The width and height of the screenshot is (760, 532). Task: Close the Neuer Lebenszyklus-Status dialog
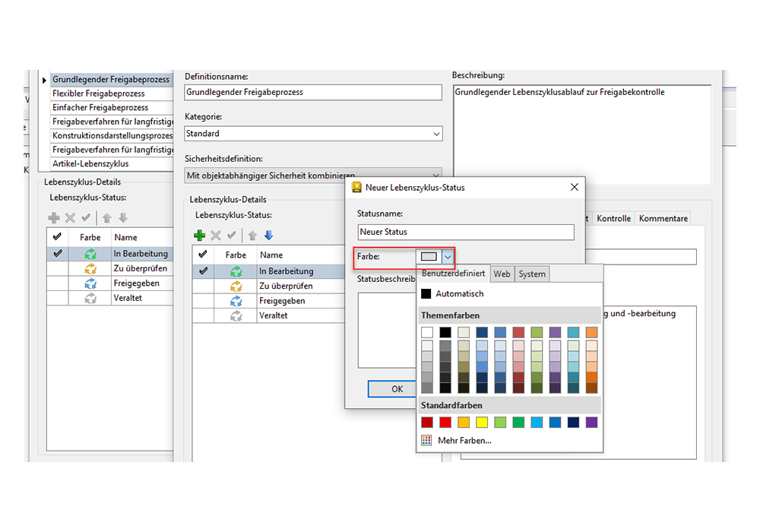(575, 187)
